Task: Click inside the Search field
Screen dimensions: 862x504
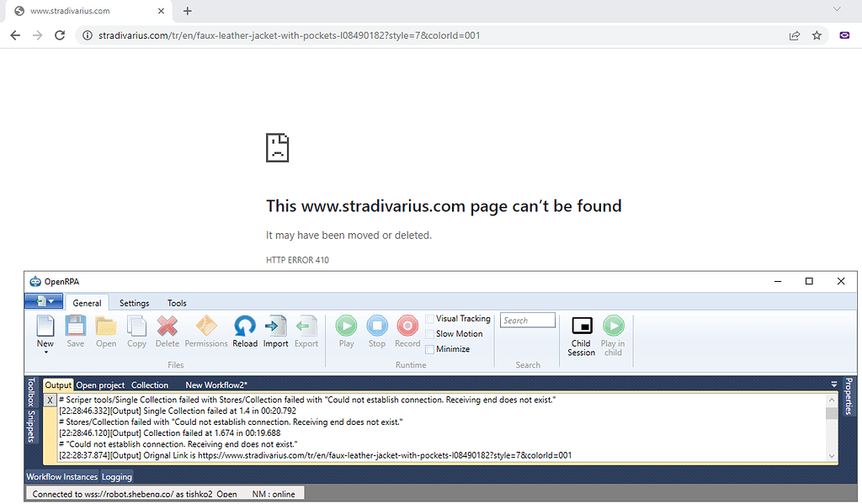Action: (x=527, y=320)
